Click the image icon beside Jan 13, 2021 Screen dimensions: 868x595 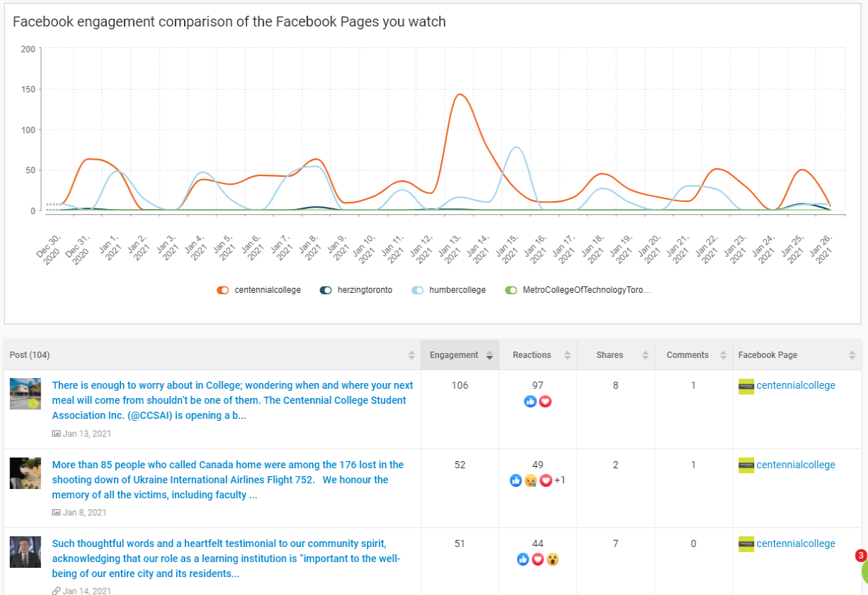coord(56,434)
